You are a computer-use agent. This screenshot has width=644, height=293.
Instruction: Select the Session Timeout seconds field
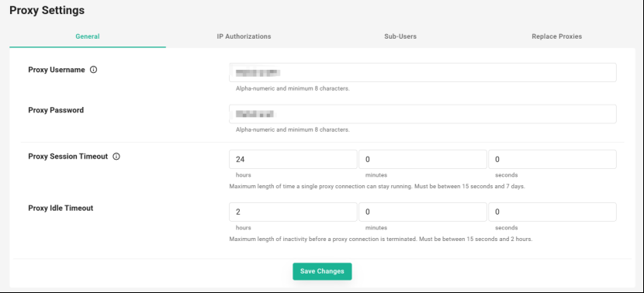(x=552, y=159)
